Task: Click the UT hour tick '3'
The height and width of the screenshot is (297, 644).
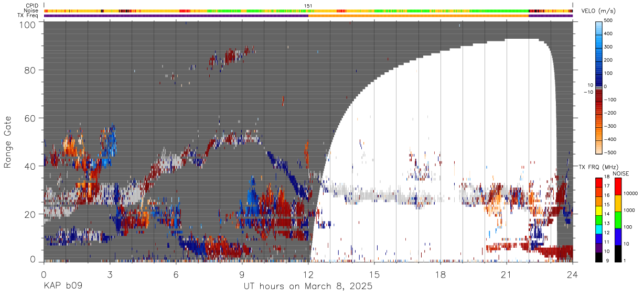Action: click(x=110, y=274)
